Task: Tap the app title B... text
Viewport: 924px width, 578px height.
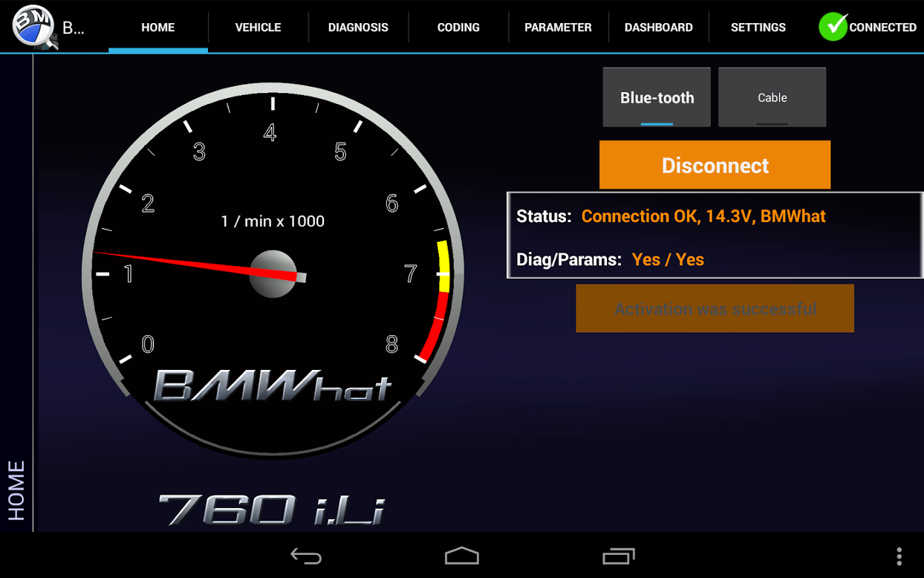Action: click(73, 28)
